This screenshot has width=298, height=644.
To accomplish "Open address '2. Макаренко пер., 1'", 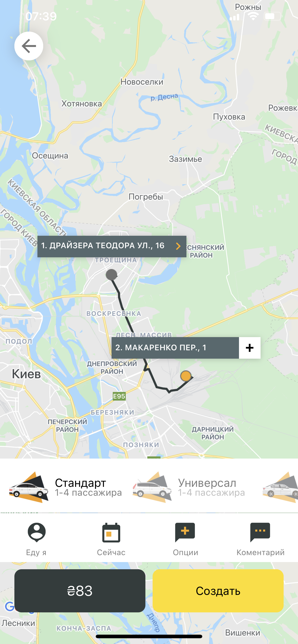I will pyautogui.click(x=175, y=348).
